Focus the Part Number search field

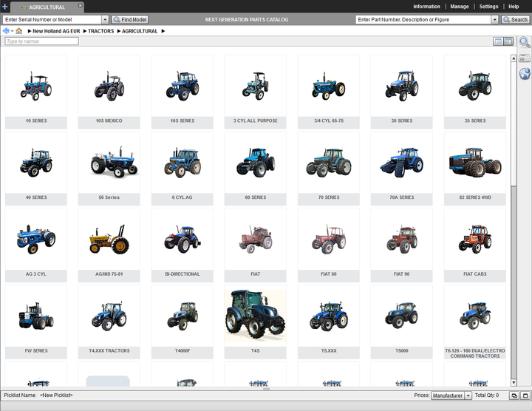pyautogui.click(x=423, y=20)
